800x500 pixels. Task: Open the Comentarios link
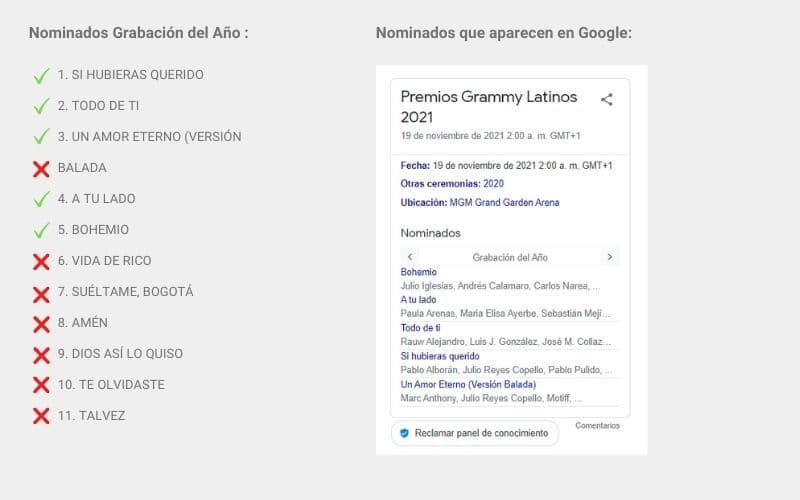(597, 425)
